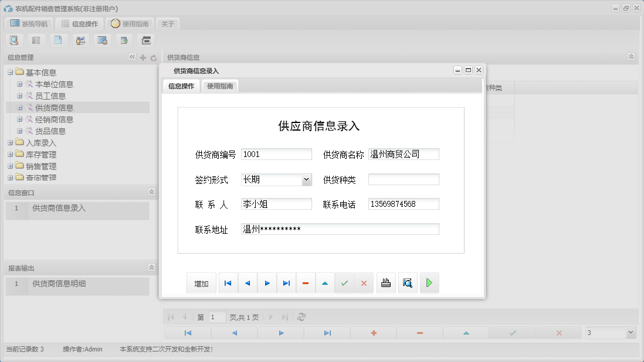The image size is (644, 362).
Task: Click the last record navigation icon in the dialog
Action: (x=286, y=283)
